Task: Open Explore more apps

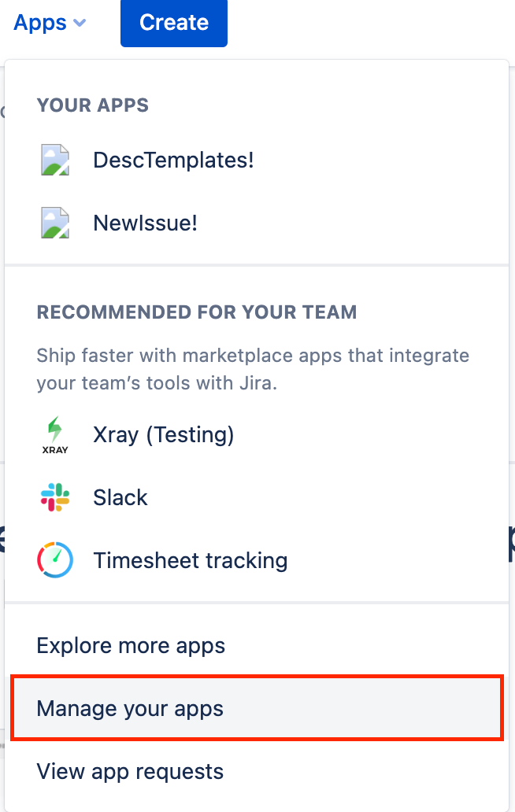Action: click(131, 646)
